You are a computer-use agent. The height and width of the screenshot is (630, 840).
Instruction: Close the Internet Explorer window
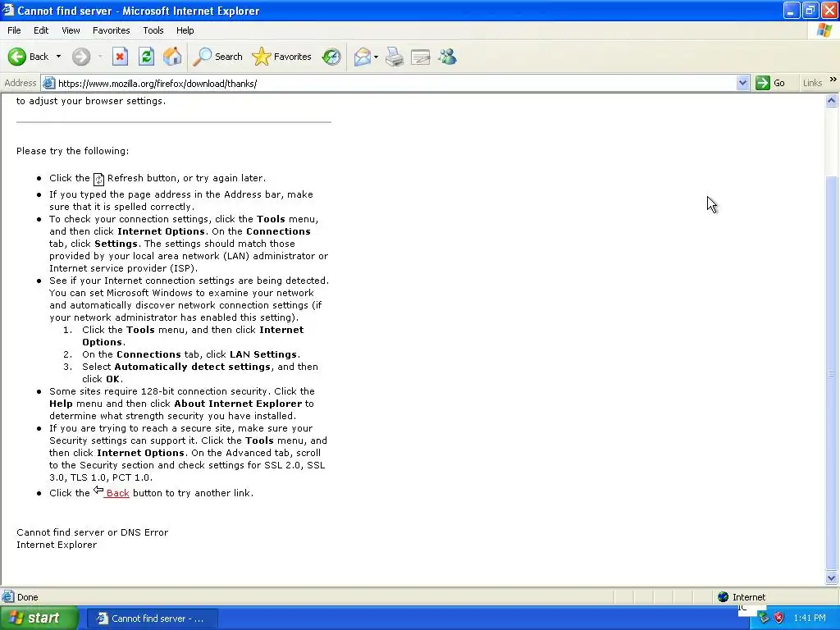tap(829, 10)
